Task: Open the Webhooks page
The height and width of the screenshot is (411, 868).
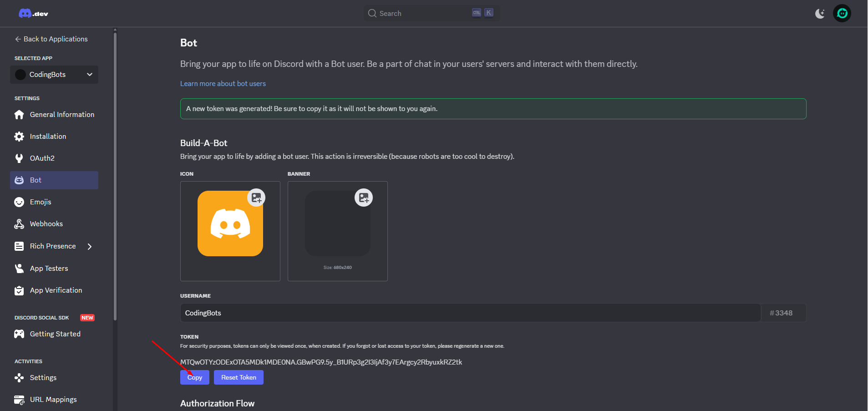Action: [x=54, y=224]
